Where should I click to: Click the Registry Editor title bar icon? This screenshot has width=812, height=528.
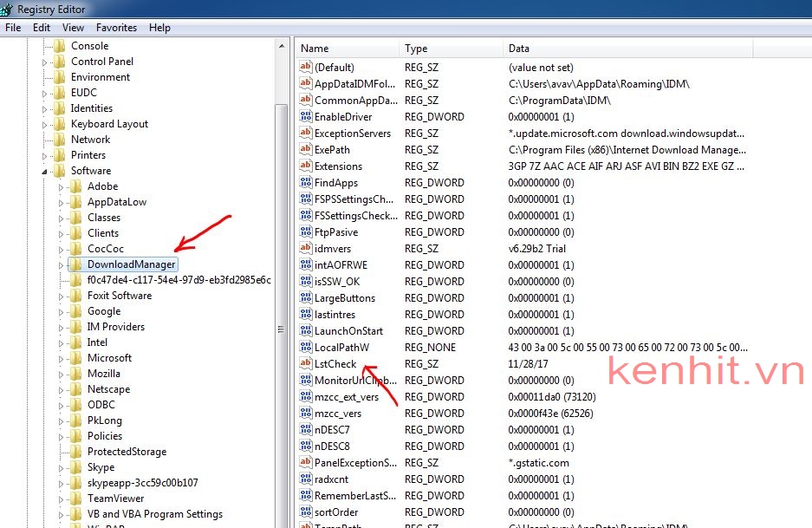(x=9, y=10)
